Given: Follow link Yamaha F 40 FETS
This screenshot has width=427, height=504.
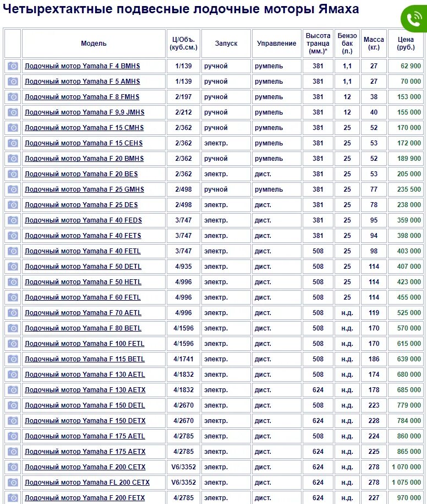Looking at the screenshot, I should coord(83,236).
